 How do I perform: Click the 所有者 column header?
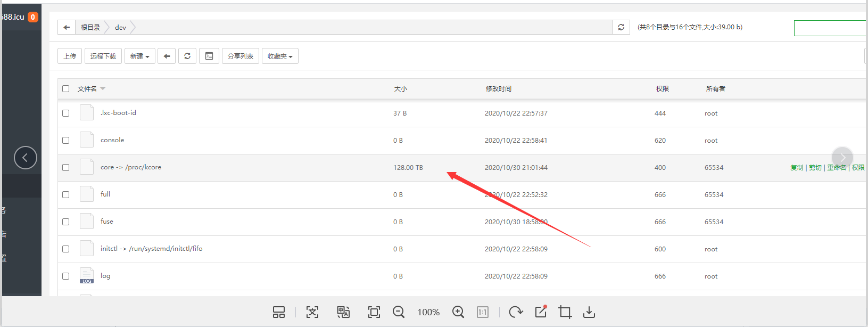pos(716,89)
